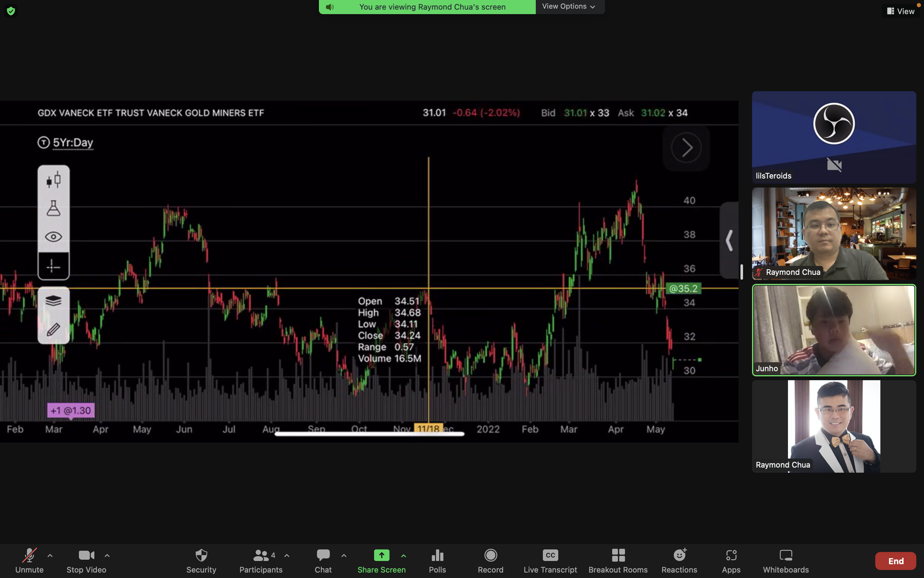The width and height of the screenshot is (924, 578).
Task: Click the speaker icon in sharing banner
Action: 330,7
